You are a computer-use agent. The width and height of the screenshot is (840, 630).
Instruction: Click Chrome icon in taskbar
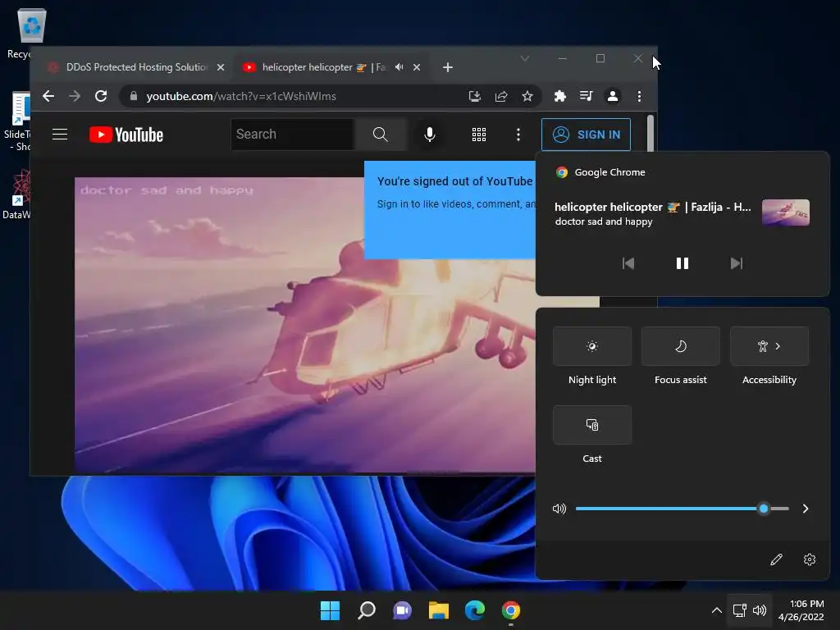click(510, 610)
